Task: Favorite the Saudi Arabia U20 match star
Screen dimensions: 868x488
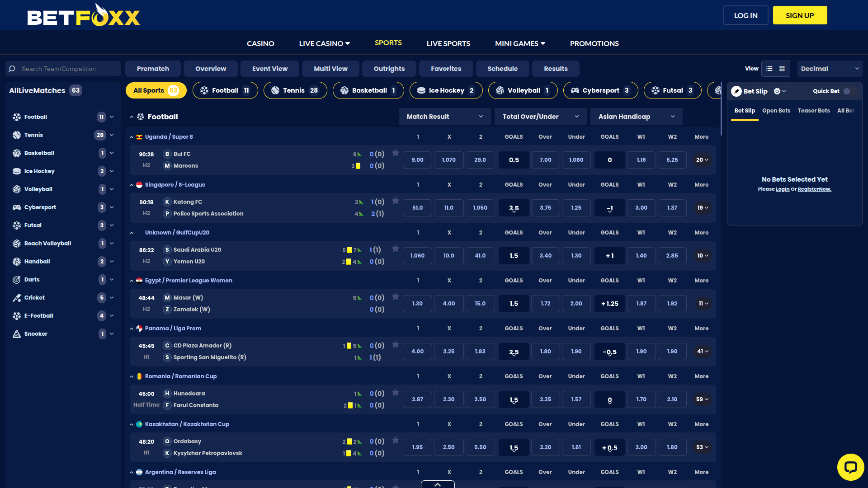Action: click(396, 249)
